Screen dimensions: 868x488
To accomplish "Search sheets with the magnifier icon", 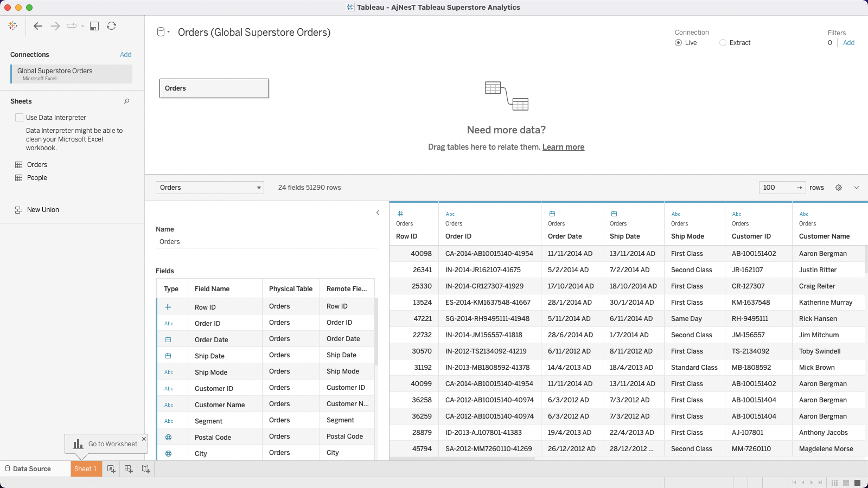I will point(127,101).
